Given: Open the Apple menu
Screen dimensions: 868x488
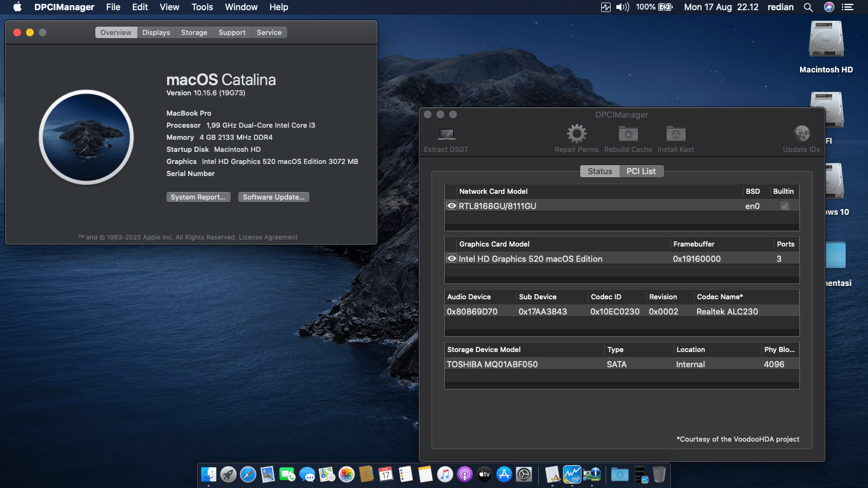Looking at the screenshot, I should [x=17, y=7].
